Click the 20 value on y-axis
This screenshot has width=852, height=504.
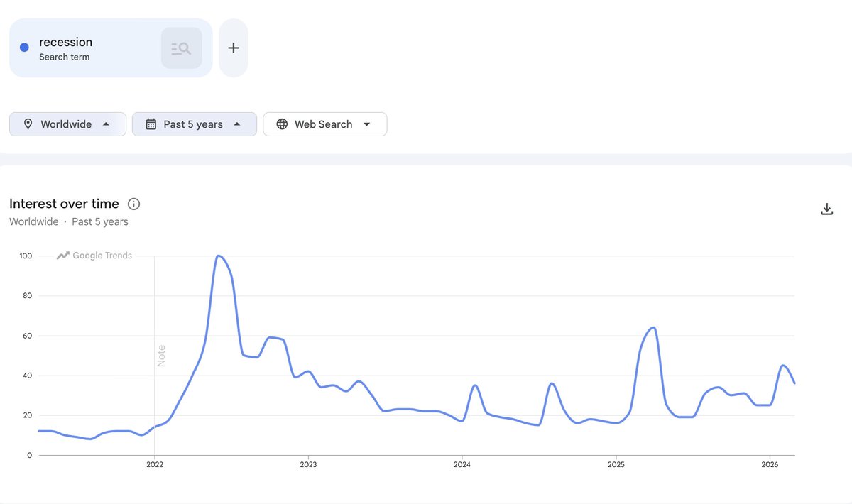28,415
